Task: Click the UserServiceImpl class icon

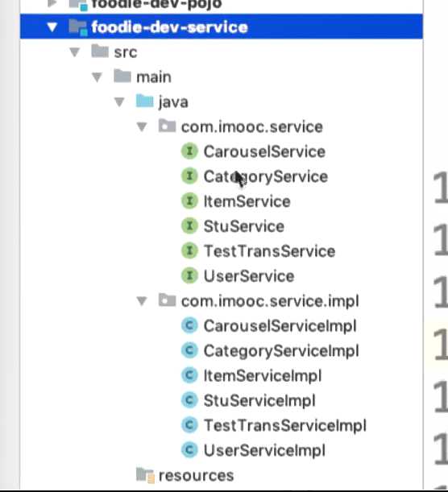Action: pos(189,450)
